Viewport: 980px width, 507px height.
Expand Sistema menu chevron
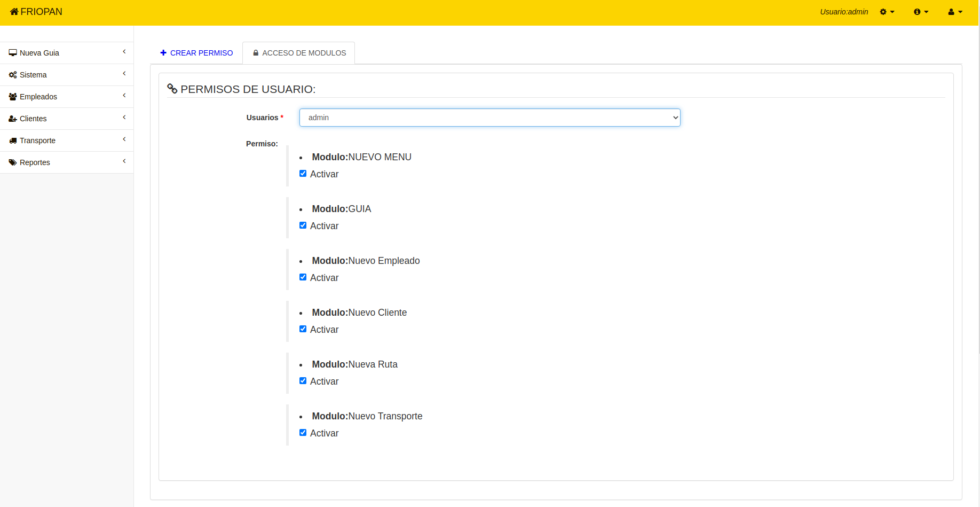124,74
